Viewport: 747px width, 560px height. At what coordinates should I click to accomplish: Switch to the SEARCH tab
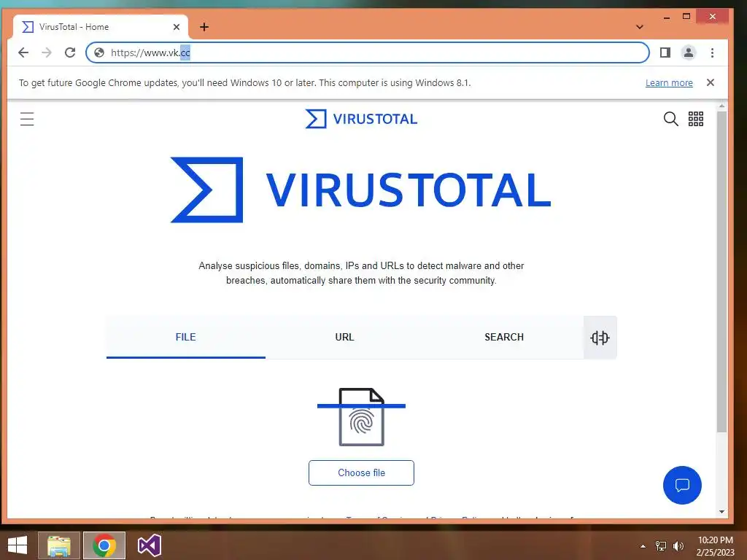504,337
